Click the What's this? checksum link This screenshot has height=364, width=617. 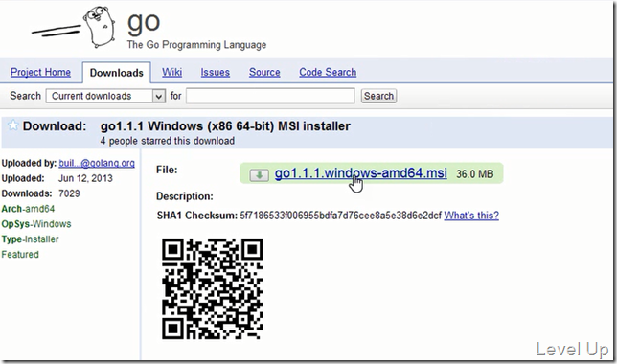pyautogui.click(x=471, y=216)
